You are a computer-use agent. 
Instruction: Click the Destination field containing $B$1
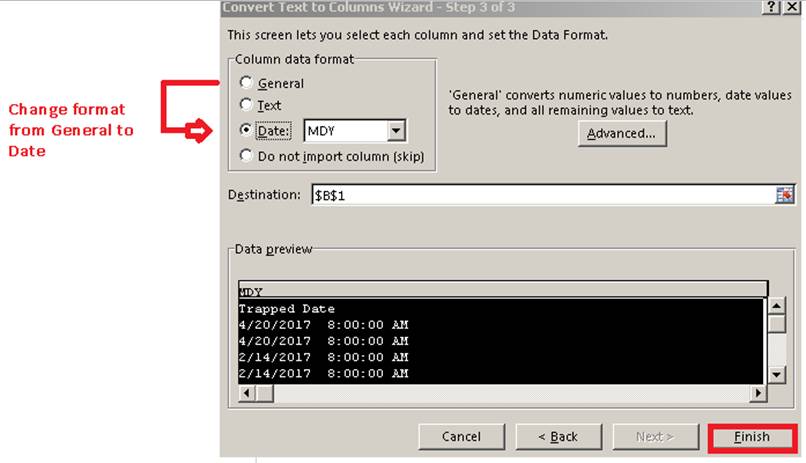540,195
